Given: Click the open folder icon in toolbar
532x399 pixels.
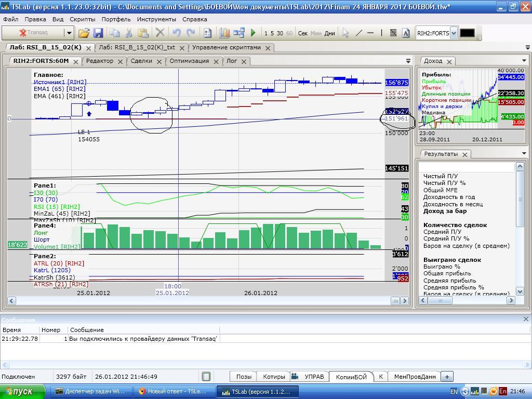Looking at the screenshot, I should [x=84, y=33].
